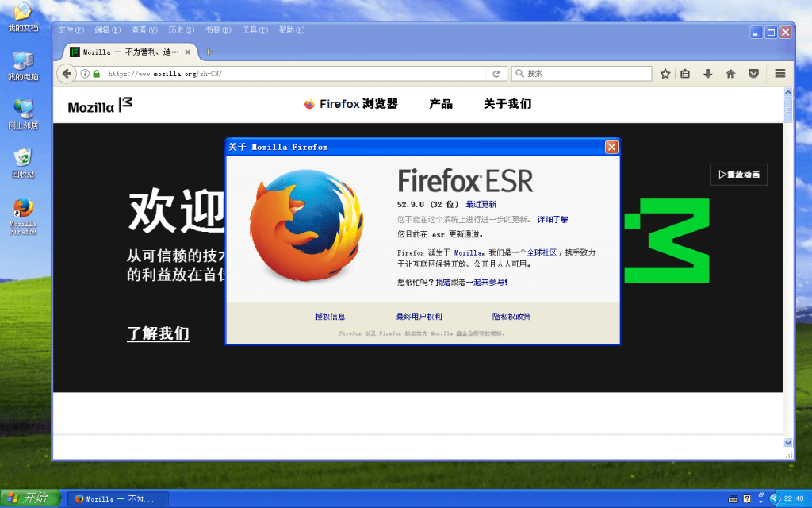This screenshot has width=812, height=508.
Task: Select Mozilla Firefox desktop shortcut
Action: [x=23, y=216]
